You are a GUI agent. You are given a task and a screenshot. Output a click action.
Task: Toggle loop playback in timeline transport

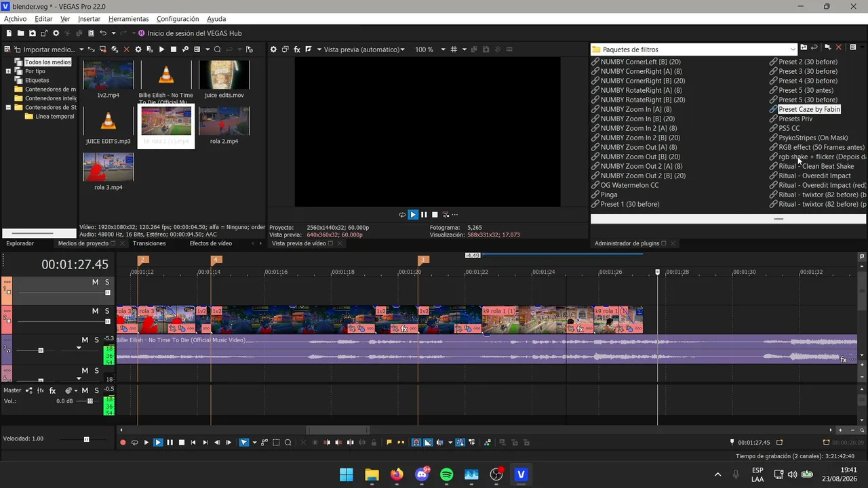[x=134, y=443]
